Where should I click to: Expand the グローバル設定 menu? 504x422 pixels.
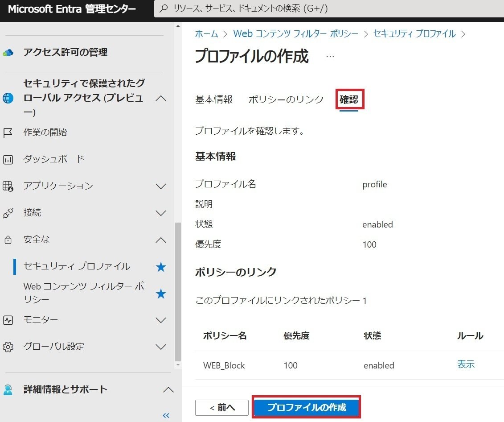pos(161,347)
